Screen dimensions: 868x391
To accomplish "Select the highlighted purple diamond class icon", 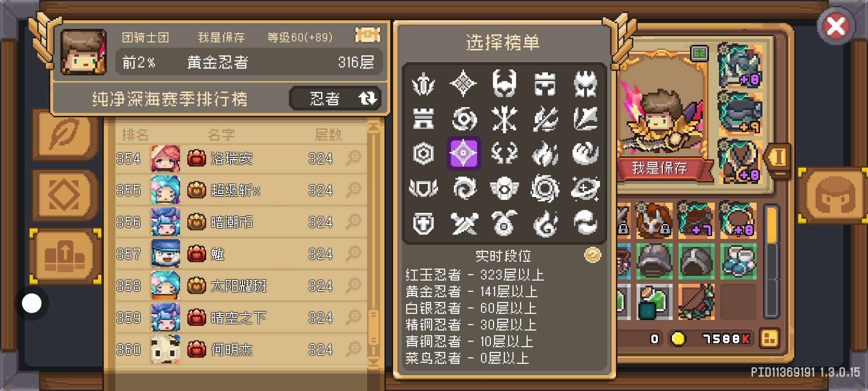I will [x=464, y=153].
